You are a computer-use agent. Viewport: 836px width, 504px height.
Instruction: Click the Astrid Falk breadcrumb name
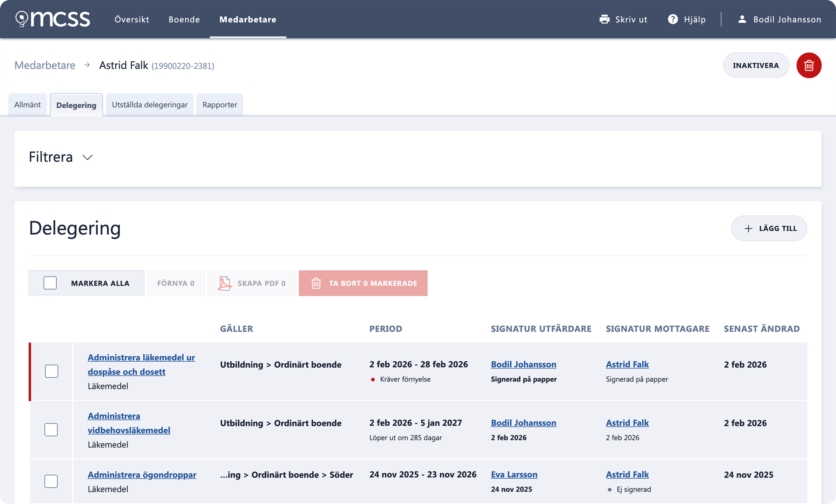click(x=124, y=65)
